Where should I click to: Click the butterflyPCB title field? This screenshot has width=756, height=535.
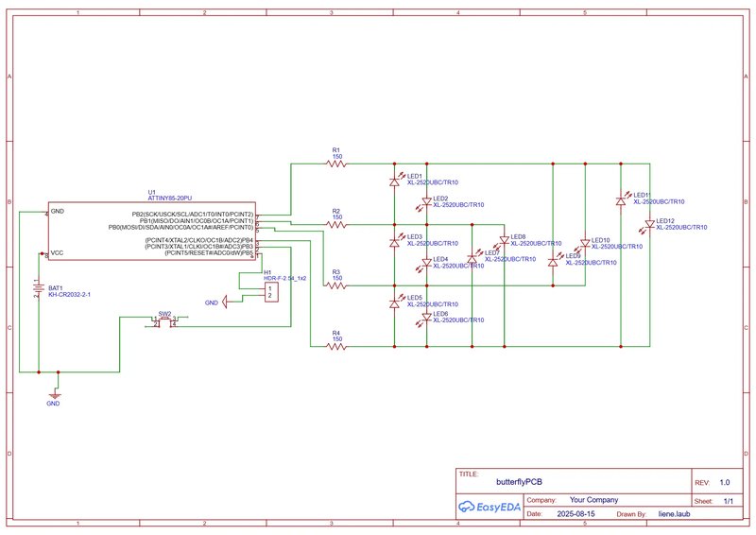(x=519, y=482)
